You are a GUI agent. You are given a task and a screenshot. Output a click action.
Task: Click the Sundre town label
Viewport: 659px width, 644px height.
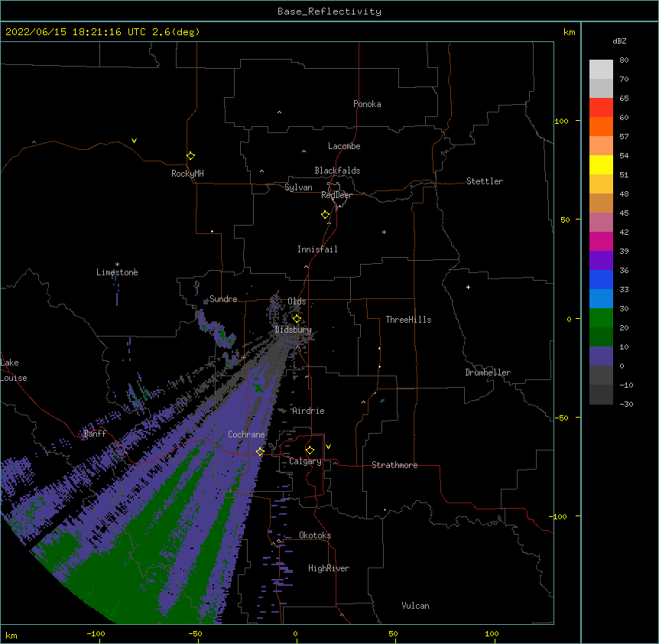223,299
